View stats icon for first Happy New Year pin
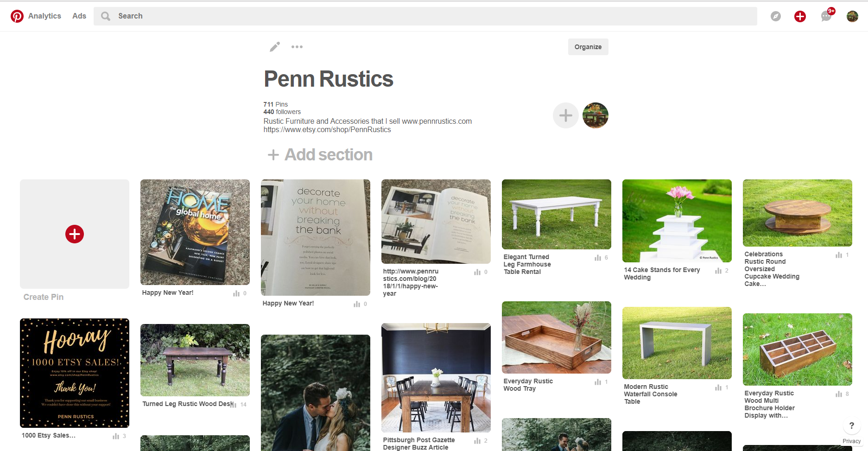This screenshot has width=868, height=451. point(237,293)
